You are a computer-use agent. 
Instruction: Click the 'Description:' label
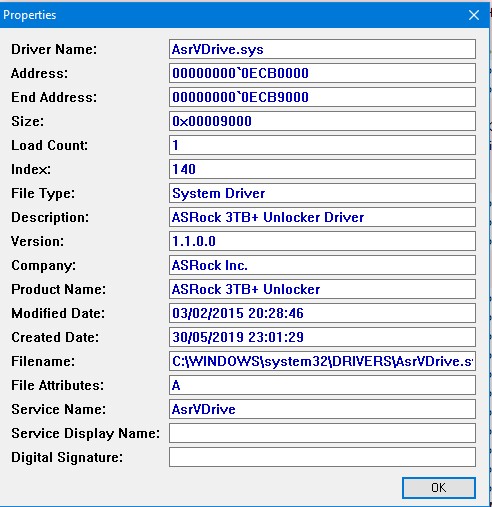click(50, 218)
